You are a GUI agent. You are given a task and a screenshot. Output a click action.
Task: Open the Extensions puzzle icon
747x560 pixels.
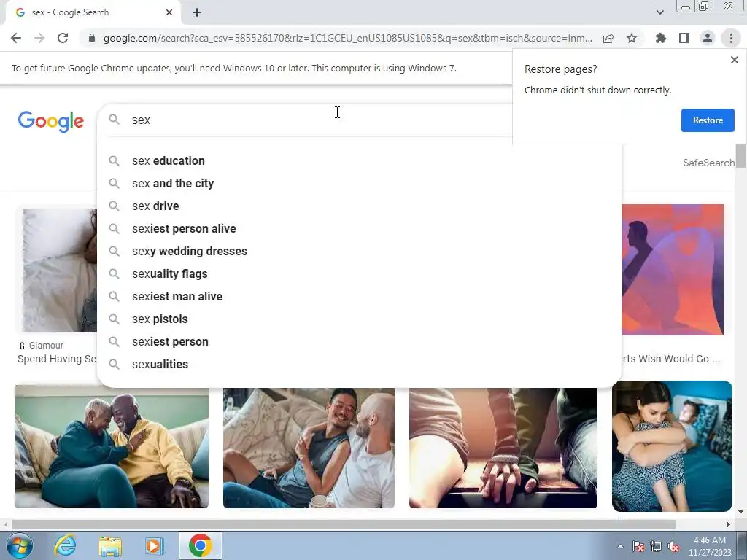[661, 38]
